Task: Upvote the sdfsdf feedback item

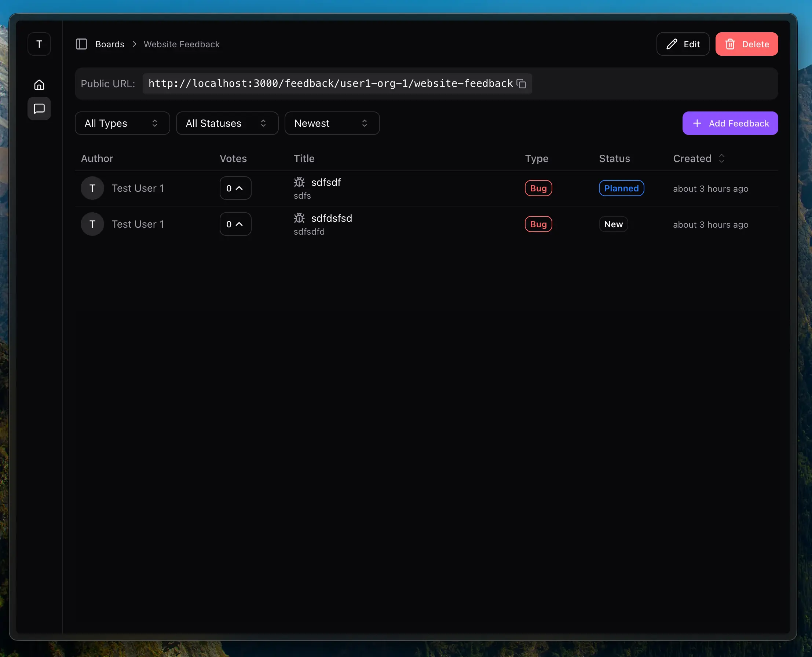Action: point(235,188)
